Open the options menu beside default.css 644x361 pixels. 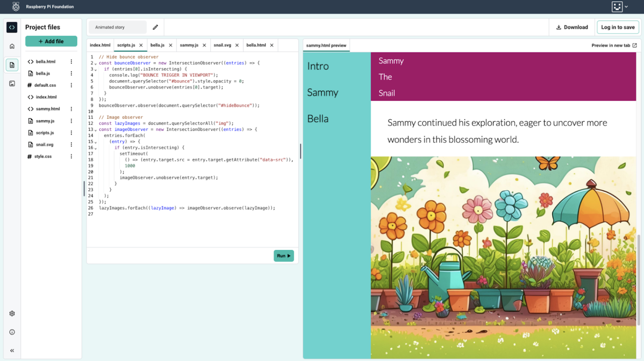pyautogui.click(x=72, y=85)
